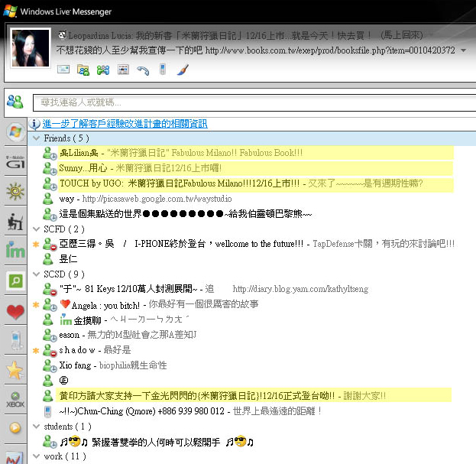Select the Angela : you bitch! contact
The width and height of the screenshot is (476, 464).
point(151,304)
